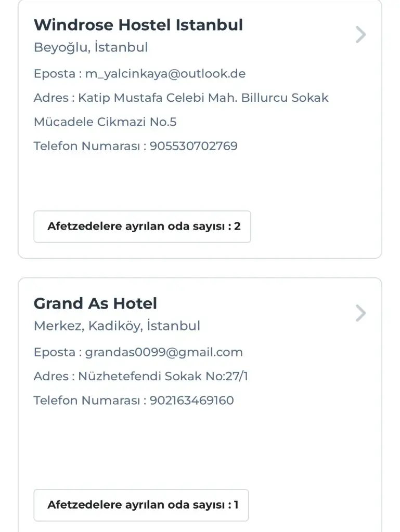The height and width of the screenshot is (532, 400).
Task: Click 'Adres' label in Grand As card
Action: coord(50,376)
